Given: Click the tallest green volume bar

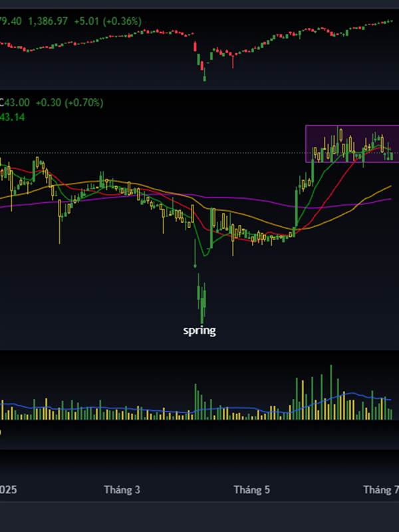Looking at the screenshot, I should click(331, 392).
